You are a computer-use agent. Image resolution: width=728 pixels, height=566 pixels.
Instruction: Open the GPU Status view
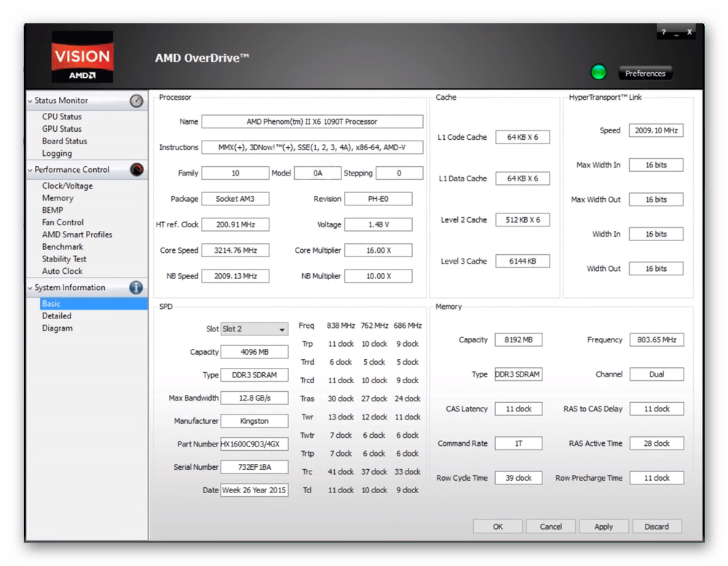click(62, 129)
